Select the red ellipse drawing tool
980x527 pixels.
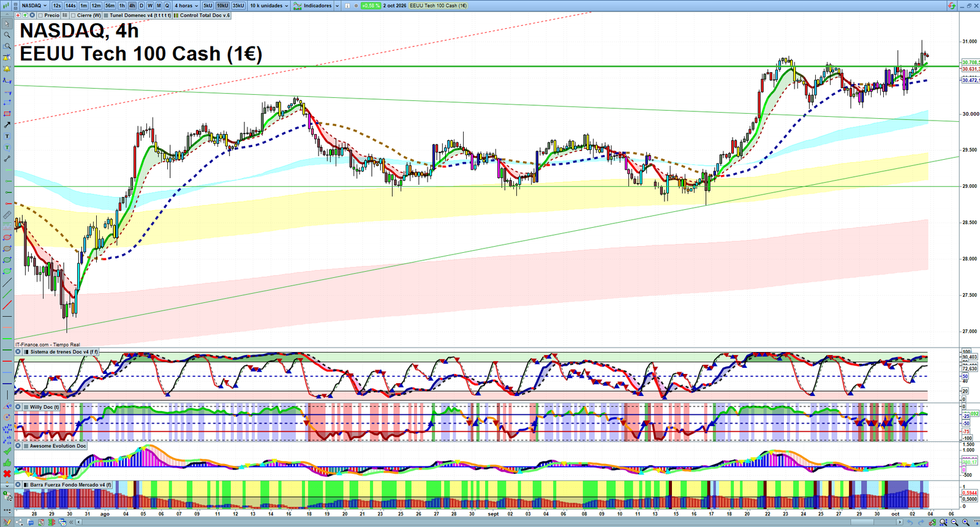tap(7, 237)
